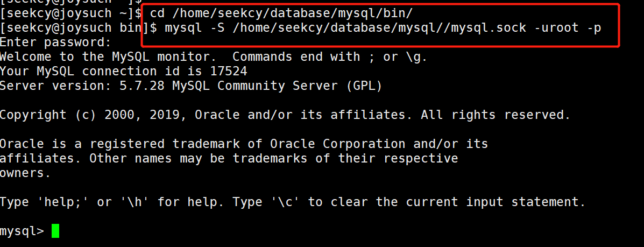Image resolution: width=644 pixels, height=247 pixels.
Task: Click the Welcome to the MySQL monitor line
Action: point(214,57)
